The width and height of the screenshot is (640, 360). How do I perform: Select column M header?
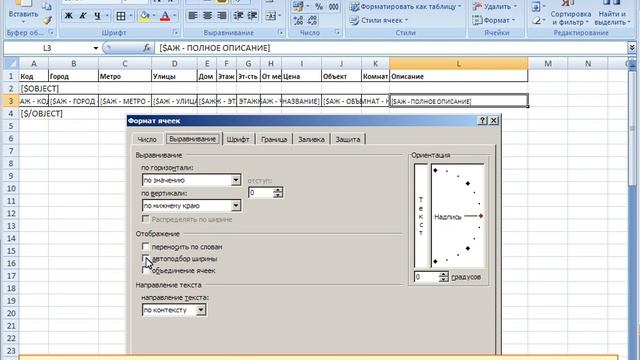547,63
